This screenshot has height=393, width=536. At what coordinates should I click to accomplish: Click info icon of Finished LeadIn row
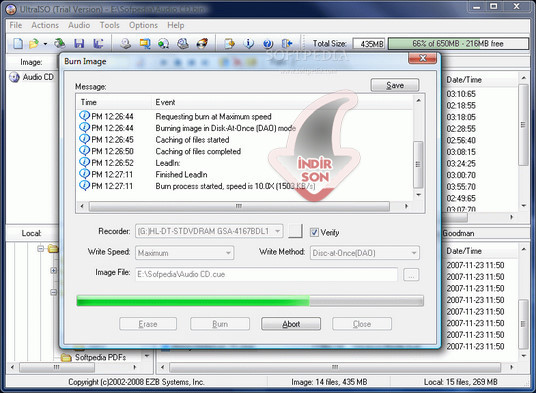pos(84,174)
